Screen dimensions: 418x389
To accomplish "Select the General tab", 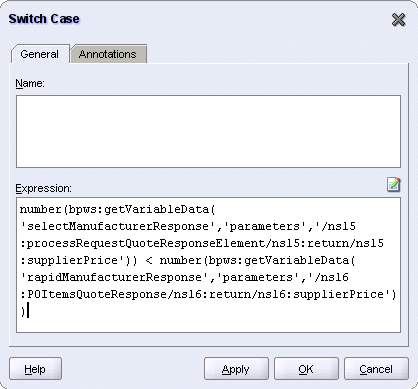I will (x=40, y=54).
